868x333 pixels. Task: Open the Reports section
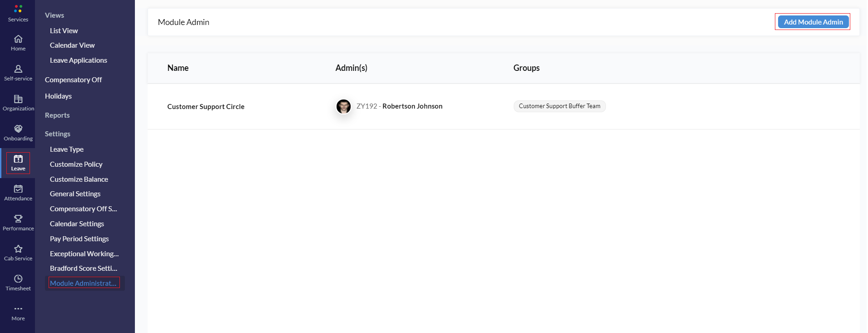click(x=57, y=115)
